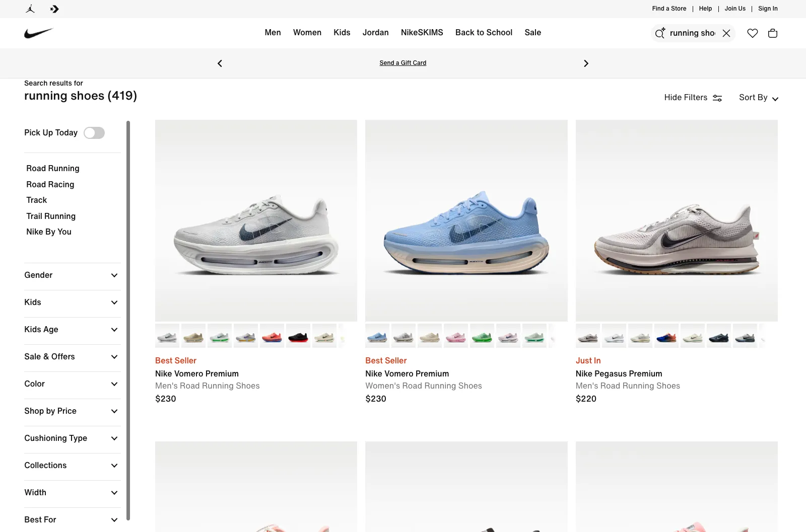
Task: Open the blue Women's Vomero Premium shoe image
Action: (466, 220)
